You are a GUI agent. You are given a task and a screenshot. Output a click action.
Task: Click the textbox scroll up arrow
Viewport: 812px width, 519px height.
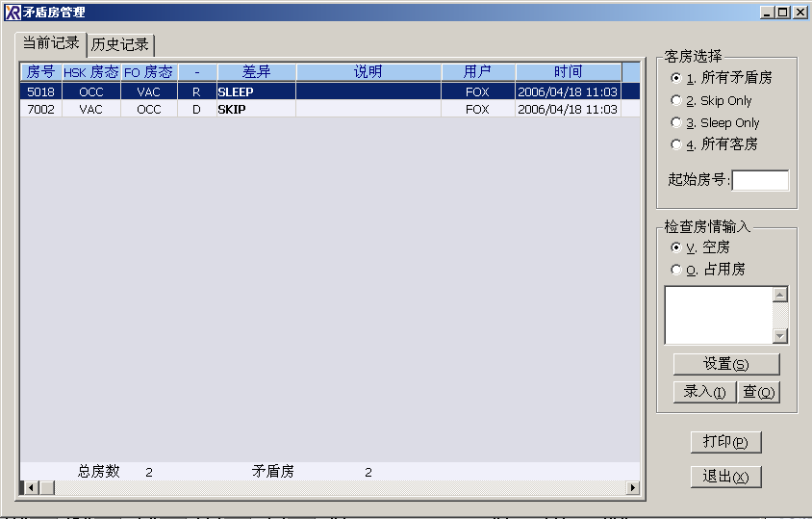click(780, 295)
